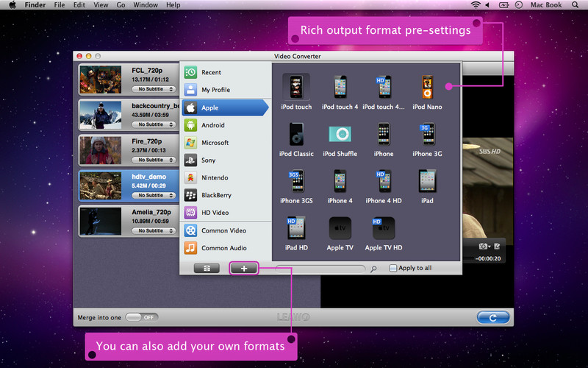The width and height of the screenshot is (588, 368).
Task: Open the snapshot camera dropdown in preview
Action: coord(484,247)
